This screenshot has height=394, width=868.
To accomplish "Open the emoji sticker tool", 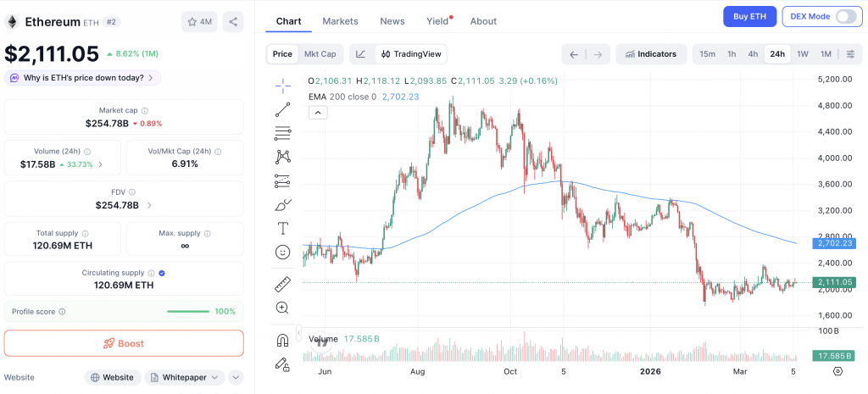I will click(283, 252).
